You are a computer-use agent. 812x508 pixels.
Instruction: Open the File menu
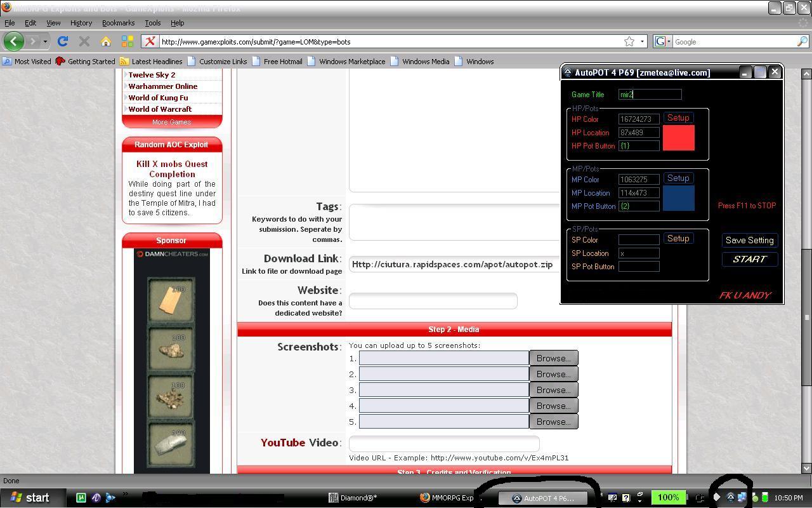pyautogui.click(x=10, y=23)
